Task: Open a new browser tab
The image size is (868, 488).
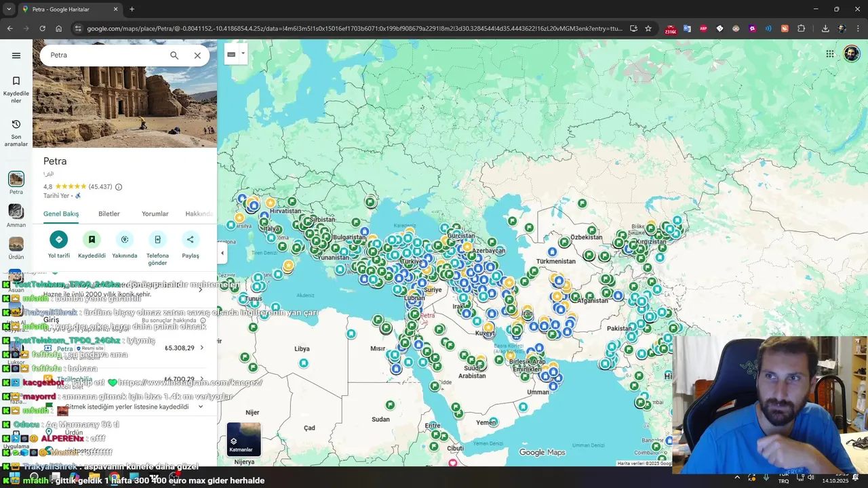Action: pyautogui.click(x=132, y=9)
